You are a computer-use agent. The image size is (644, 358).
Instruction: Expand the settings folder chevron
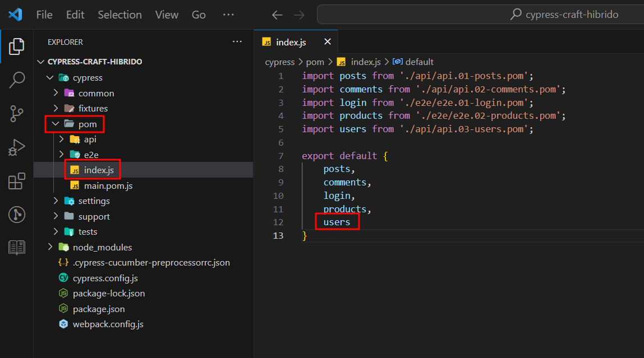(56, 201)
